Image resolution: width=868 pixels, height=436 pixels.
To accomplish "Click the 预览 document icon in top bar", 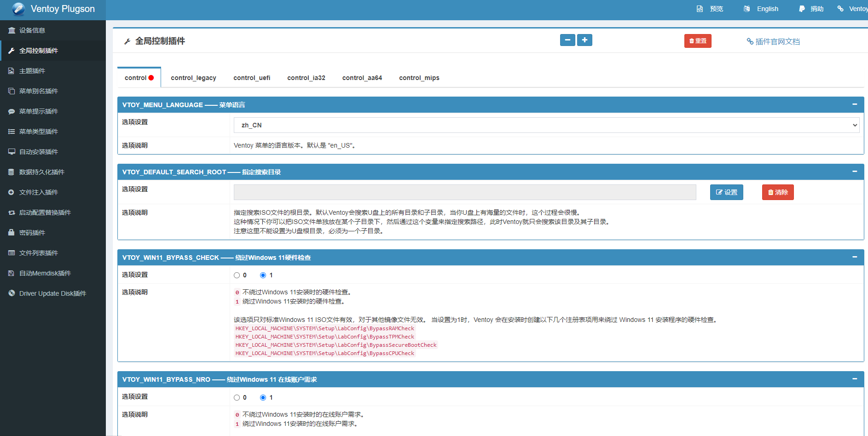I will 700,9.
